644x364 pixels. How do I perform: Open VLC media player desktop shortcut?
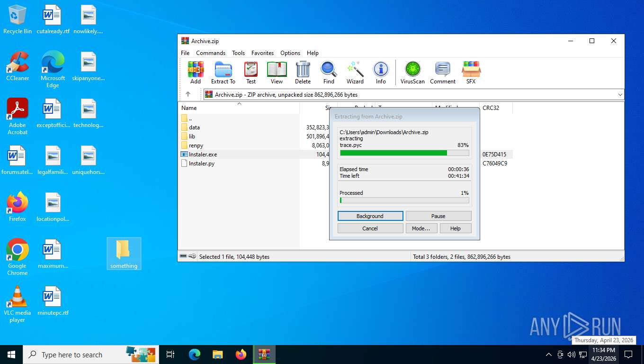coord(18,304)
